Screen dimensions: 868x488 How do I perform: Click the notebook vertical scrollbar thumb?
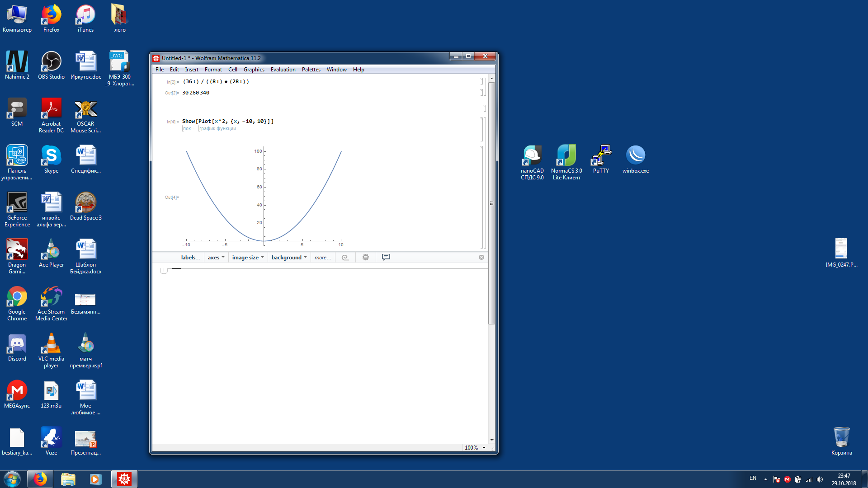(x=491, y=203)
